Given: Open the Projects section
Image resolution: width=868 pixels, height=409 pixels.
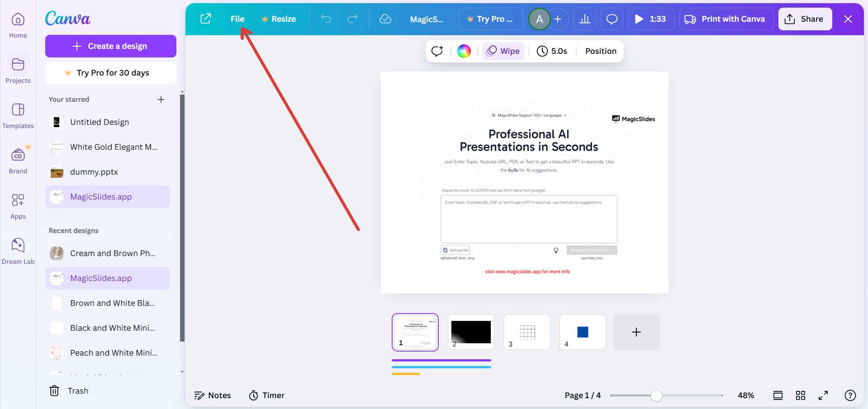Looking at the screenshot, I should (x=18, y=71).
